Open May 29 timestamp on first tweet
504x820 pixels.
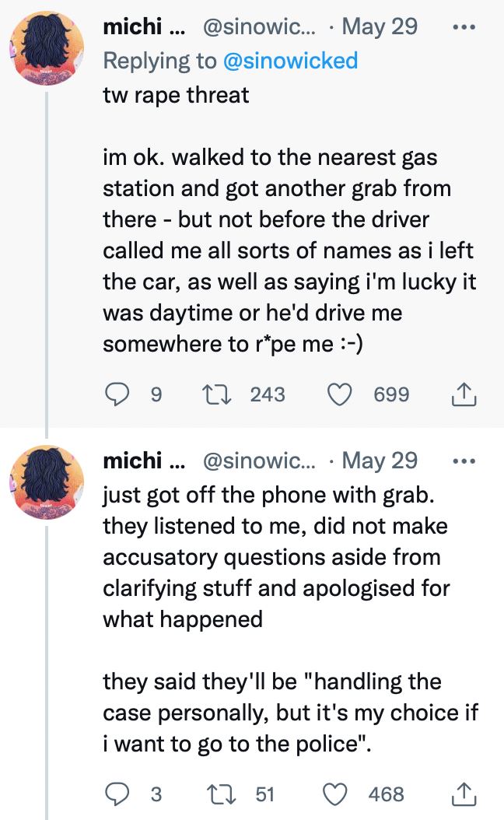tap(380, 26)
